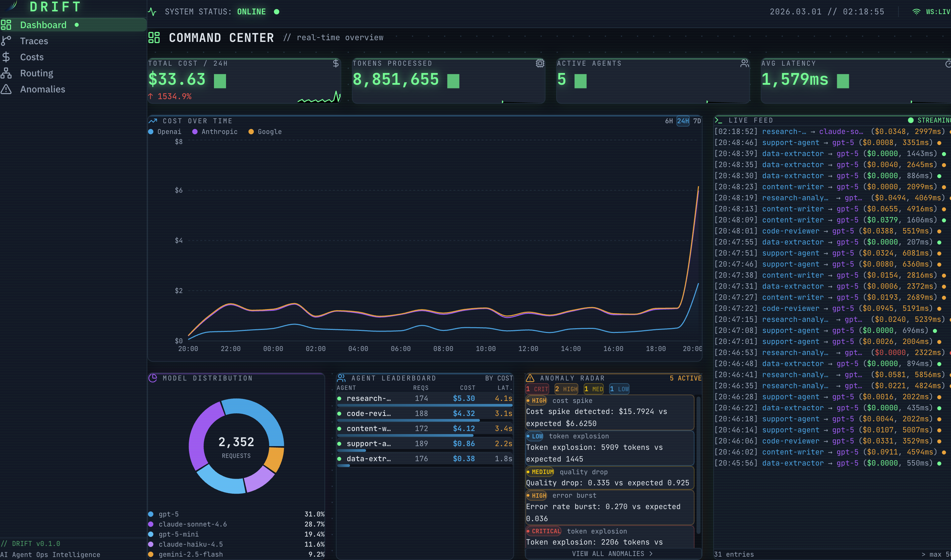This screenshot has width=951, height=560.
Task: Click the Tokens Processed chip icon
Action: (540, 63)
